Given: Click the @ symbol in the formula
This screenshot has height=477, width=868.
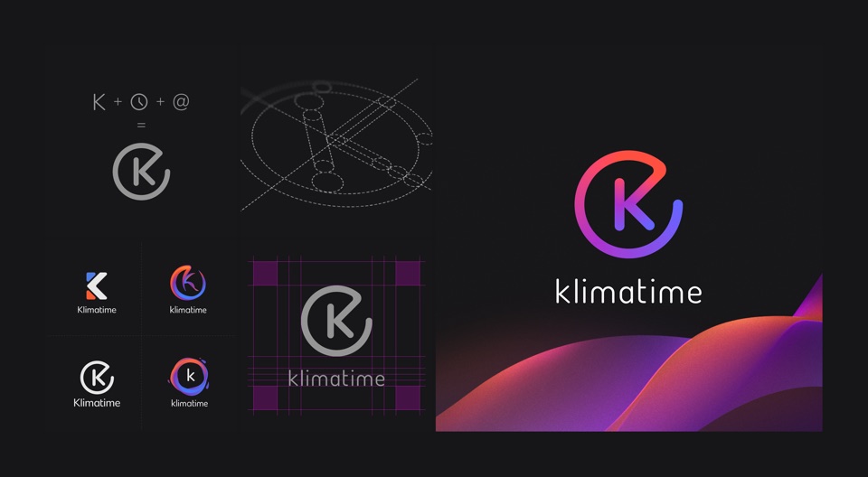Looking at the screenshot, I should pyautogui.click(x=181, y=102).
